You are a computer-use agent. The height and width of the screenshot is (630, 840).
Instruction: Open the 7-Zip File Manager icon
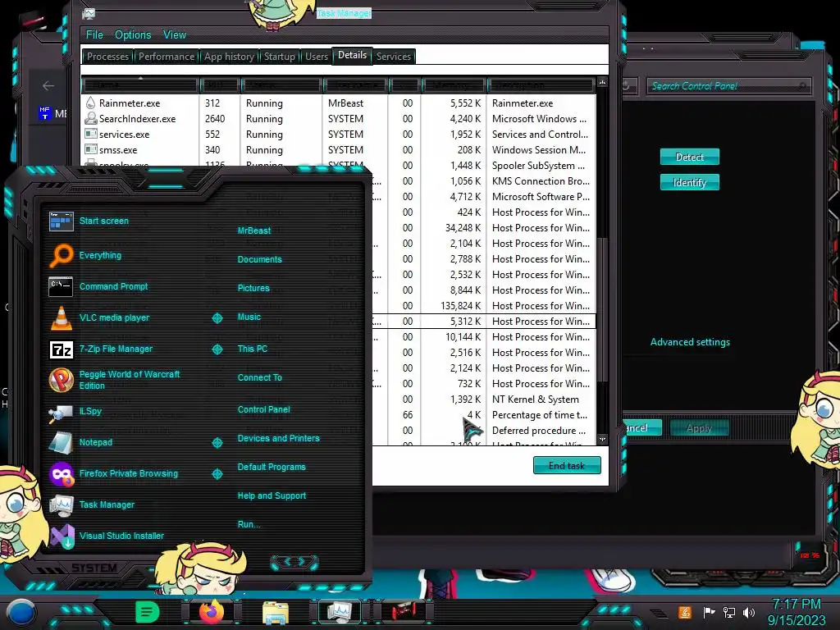[61, 349]
